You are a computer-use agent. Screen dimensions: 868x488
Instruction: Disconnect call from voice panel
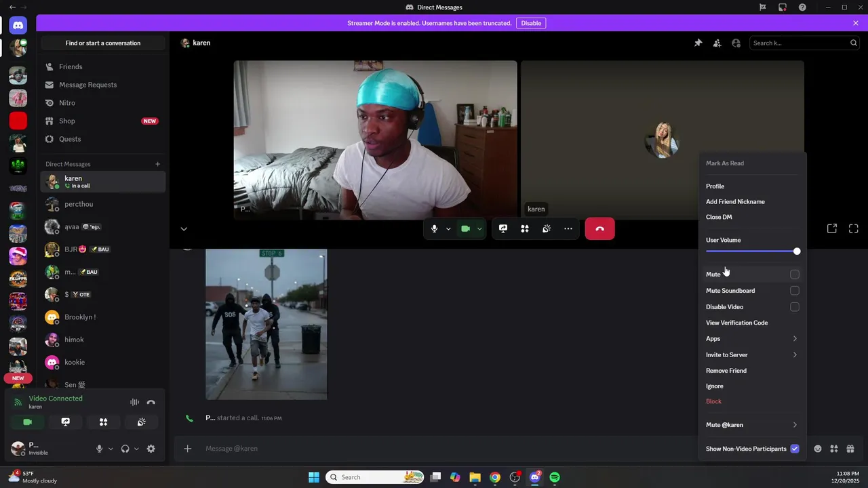151,403
